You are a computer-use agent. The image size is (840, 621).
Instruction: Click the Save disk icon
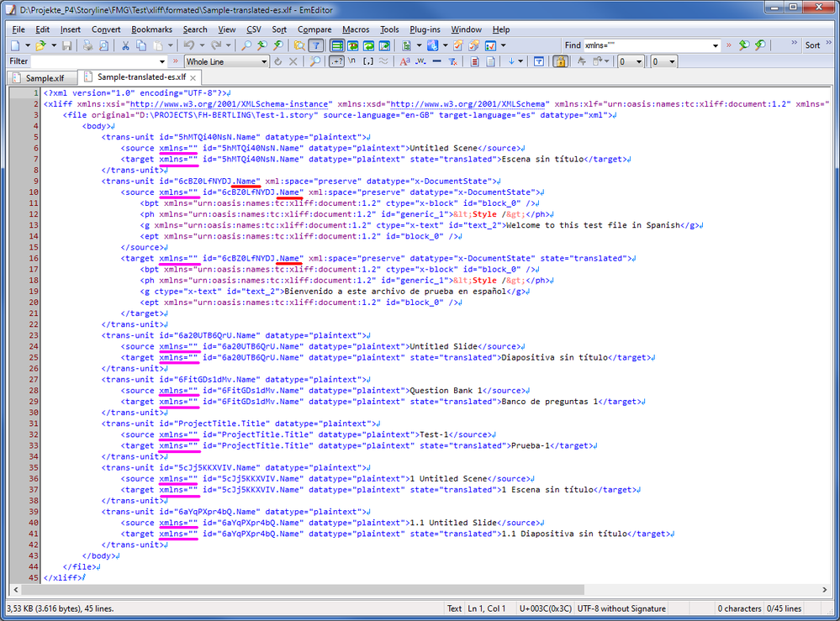tap(66, 45)
